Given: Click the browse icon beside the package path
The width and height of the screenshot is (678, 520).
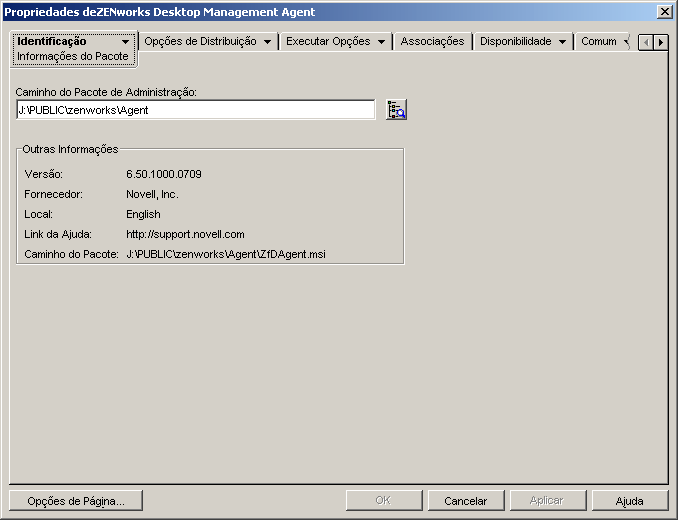Looking at the screenshot, I should tap(396, 110).
